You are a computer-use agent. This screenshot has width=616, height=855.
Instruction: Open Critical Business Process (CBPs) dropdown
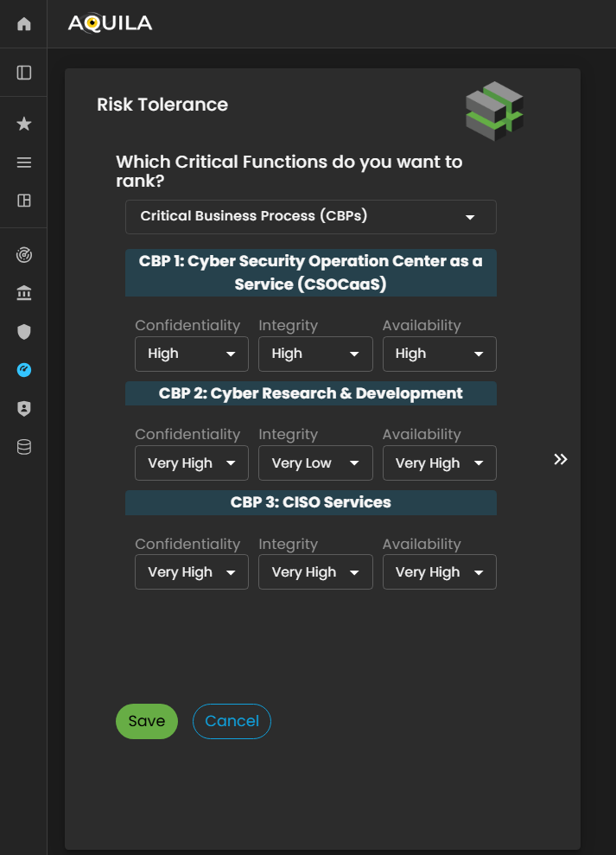click(310, 217)
